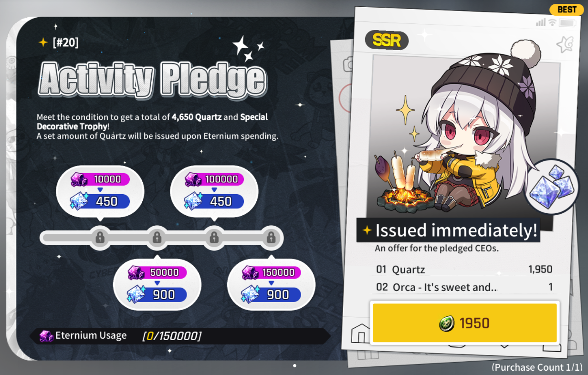
Task: Select the 50000 Eternium reward bubble
Action: (157, 284)
